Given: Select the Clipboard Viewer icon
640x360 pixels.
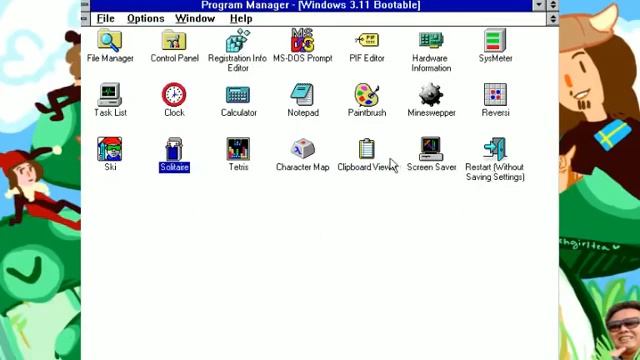Looking at the screenshot, I should click(367, 149).
